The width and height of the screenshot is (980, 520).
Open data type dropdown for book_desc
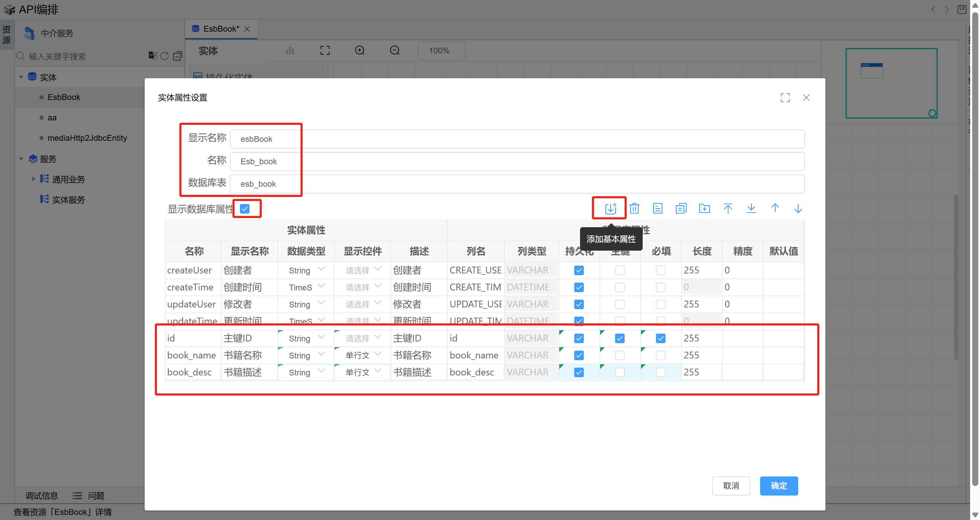click(306, 372)
